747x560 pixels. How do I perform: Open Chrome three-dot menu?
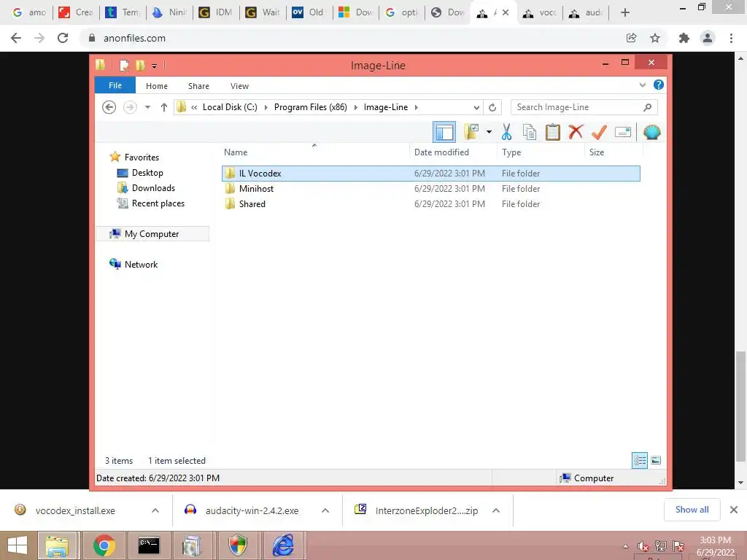point(731,38)
